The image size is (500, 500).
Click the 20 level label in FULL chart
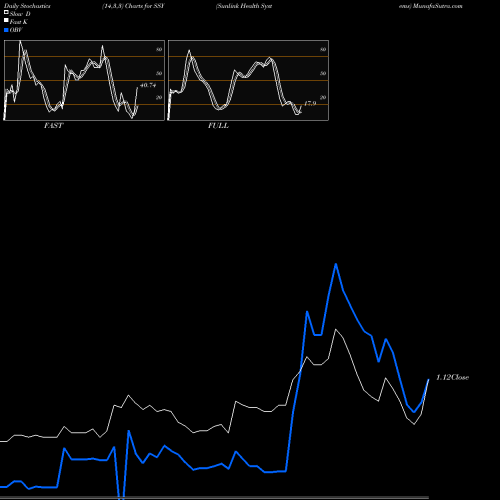tap(323, 97)
